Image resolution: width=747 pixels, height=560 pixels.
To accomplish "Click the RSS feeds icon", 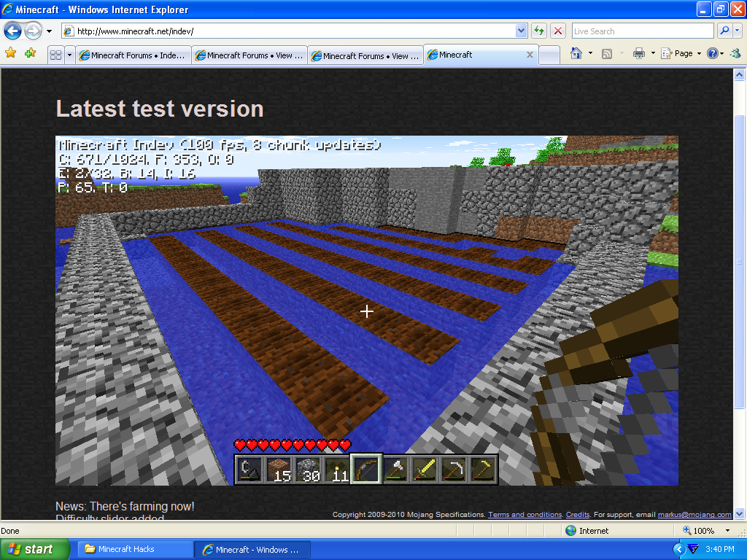I will (x=606, y=53).
